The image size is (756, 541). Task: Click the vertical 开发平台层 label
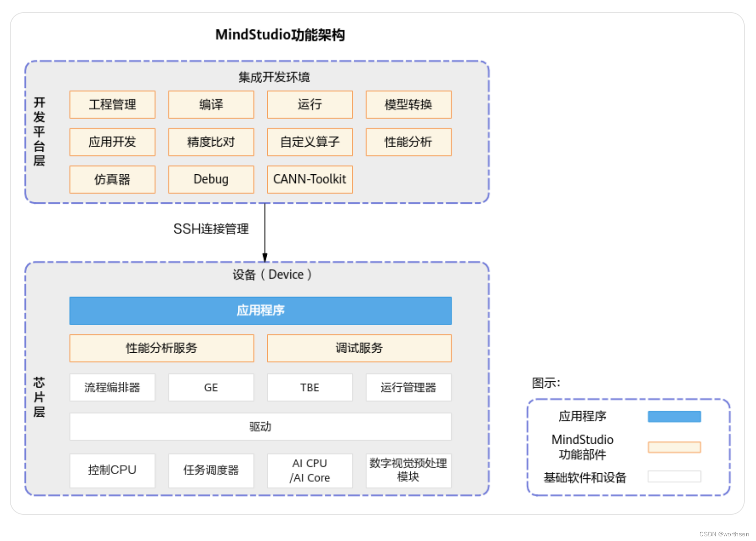pos(39,132)
